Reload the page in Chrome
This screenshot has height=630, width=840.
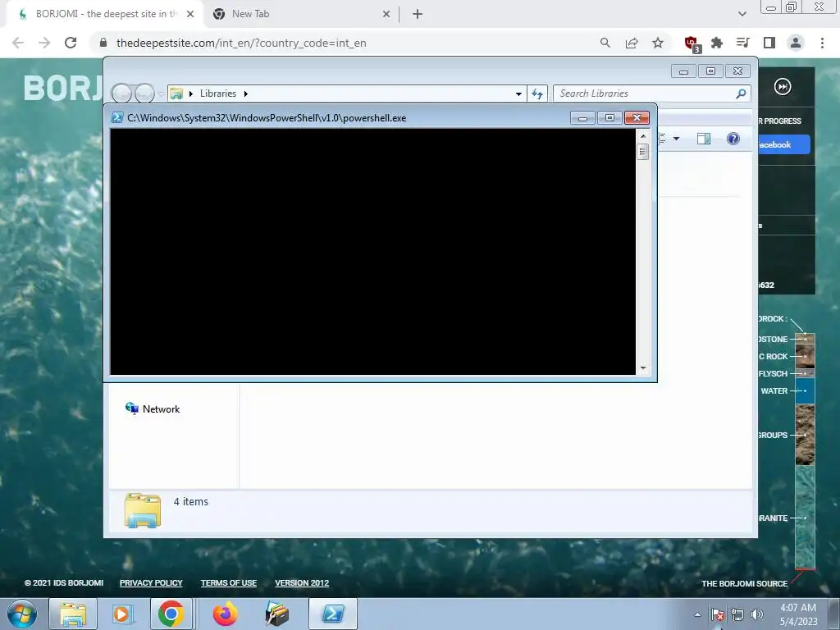71,43
